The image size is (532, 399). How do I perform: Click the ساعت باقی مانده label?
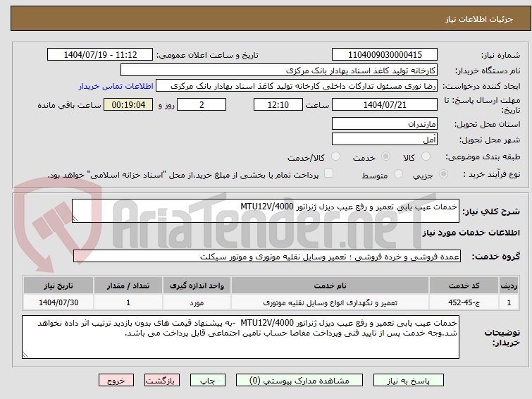[x=69, y=105]
